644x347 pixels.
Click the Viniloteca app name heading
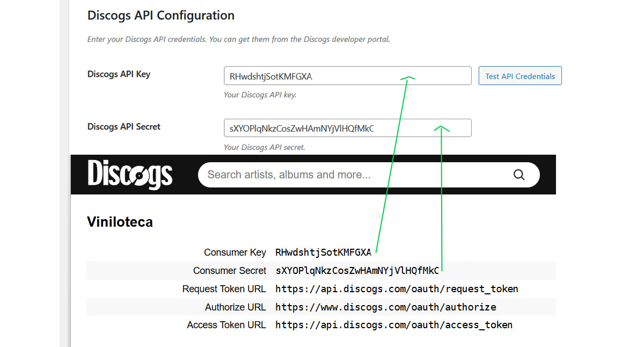click(x=120, y=221)
